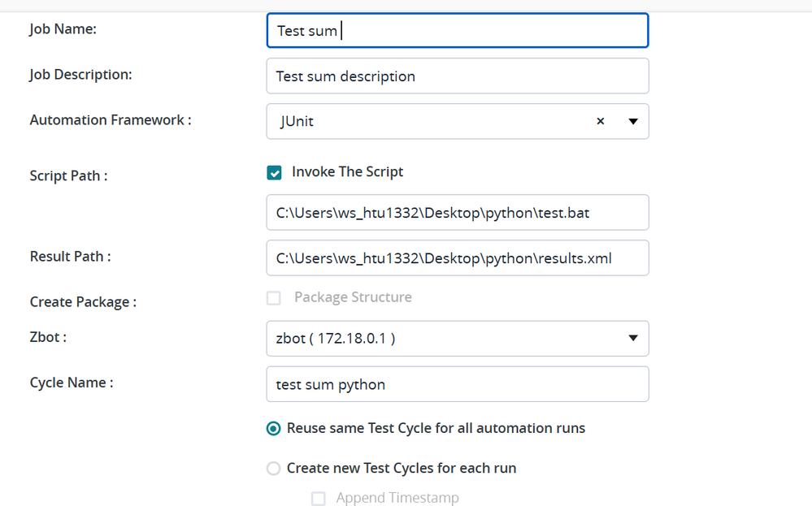Tick the Package Structure checkbox

(274, 298)
